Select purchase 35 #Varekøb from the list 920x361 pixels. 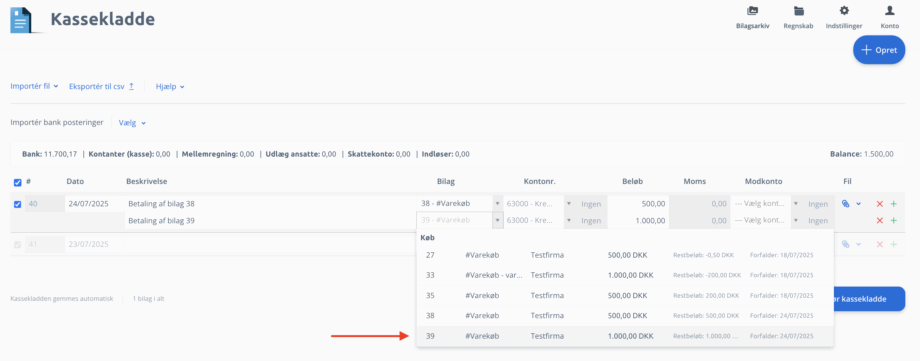625,295
